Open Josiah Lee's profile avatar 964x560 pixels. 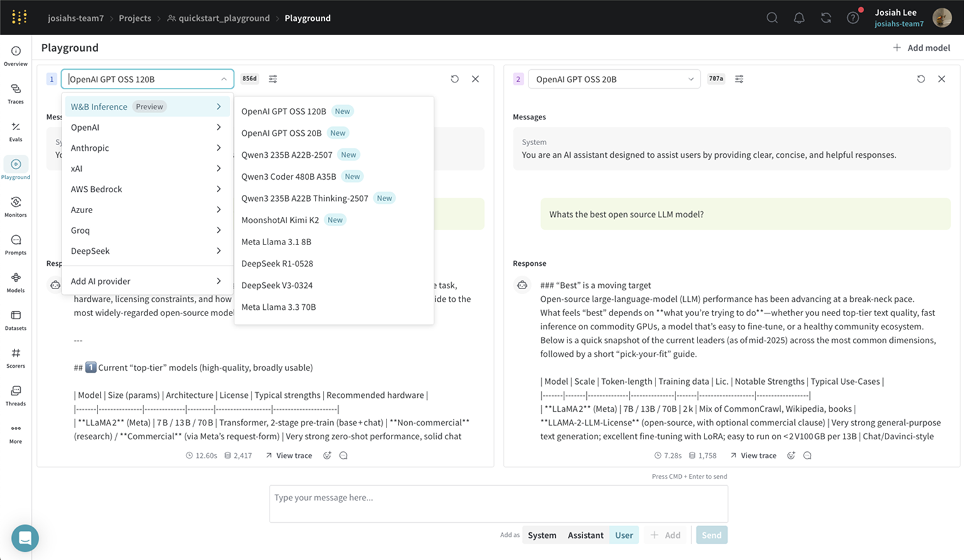tap(942, 18)
